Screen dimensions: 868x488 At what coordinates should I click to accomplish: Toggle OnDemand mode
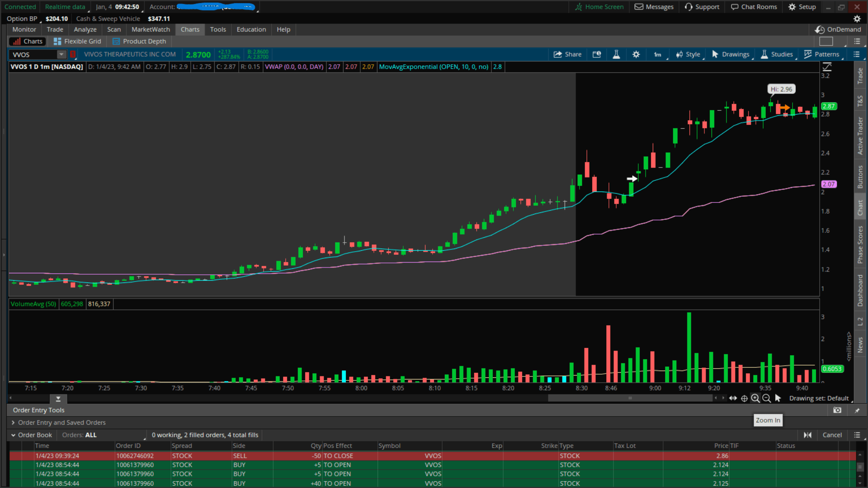coord(838,29)
